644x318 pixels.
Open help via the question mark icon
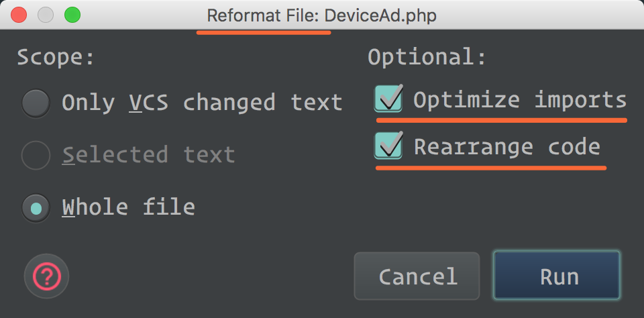click(47, 276)
